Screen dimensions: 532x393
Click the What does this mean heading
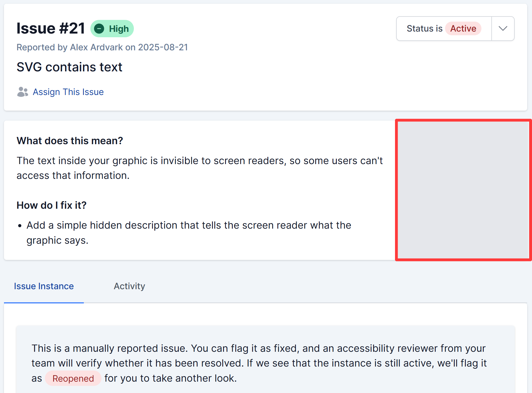70,140
